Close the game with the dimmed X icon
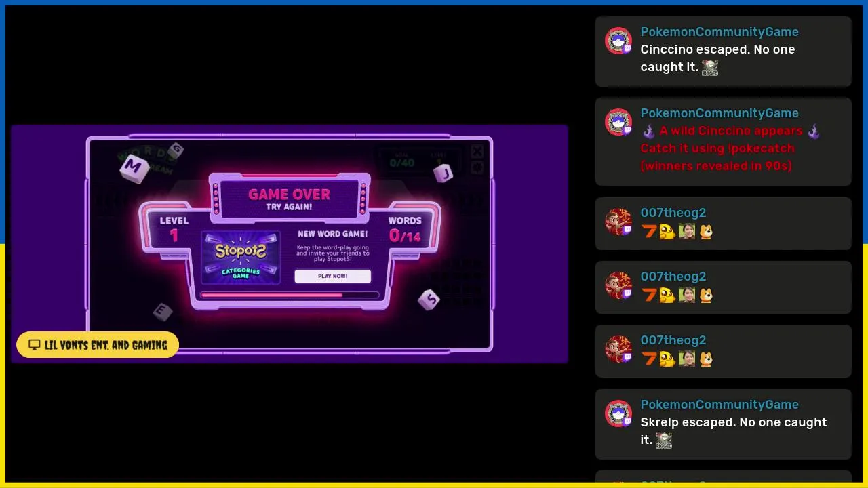Screen dimensions: 868x488 (x=477, y=152)
